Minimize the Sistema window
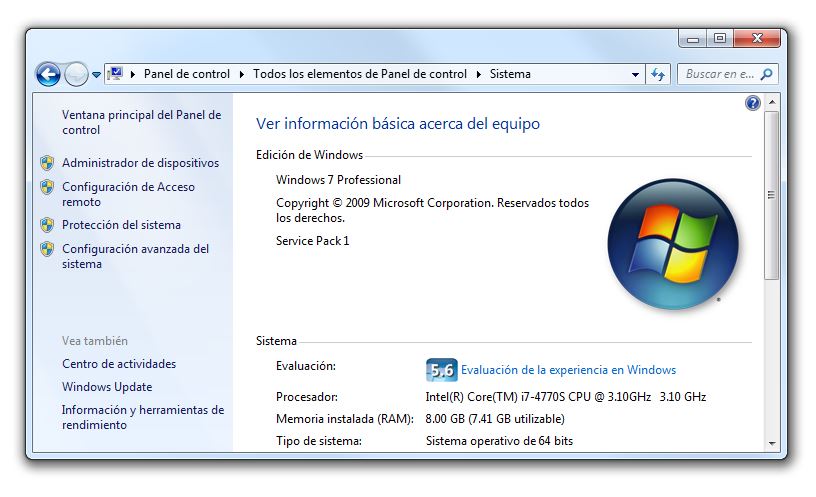This screenshot has height=497, width=816. tap(693, 39)
